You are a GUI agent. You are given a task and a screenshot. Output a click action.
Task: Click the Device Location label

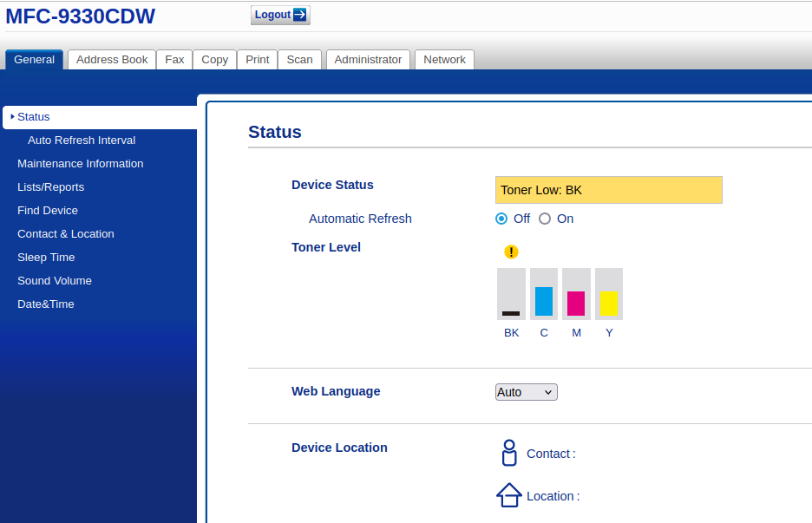[339, 448]
